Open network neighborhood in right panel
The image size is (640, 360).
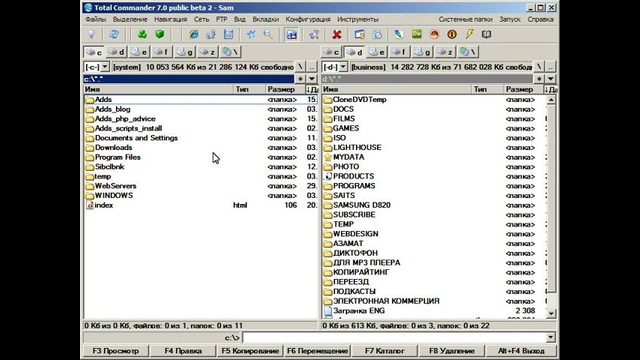tap(469, 52)
